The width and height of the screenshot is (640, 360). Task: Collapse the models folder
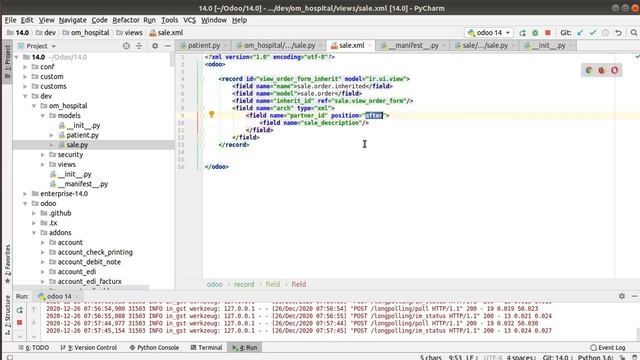43,116
